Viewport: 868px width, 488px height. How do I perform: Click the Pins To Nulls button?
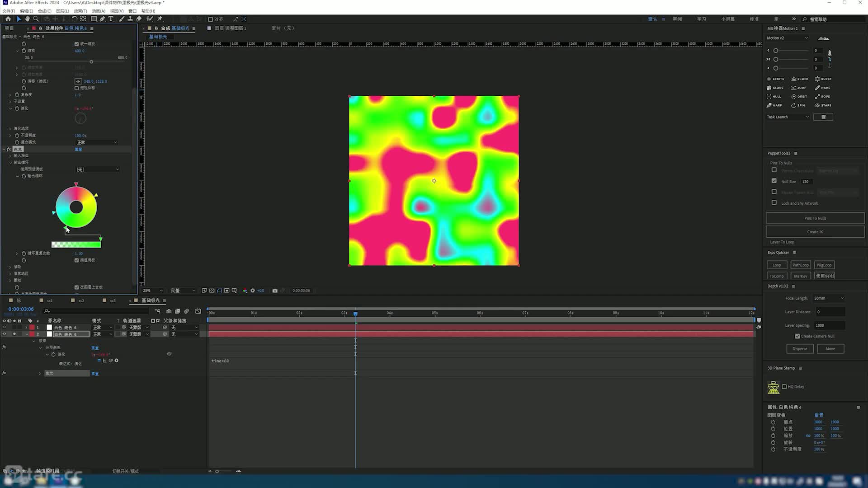(x=815, y=218)
